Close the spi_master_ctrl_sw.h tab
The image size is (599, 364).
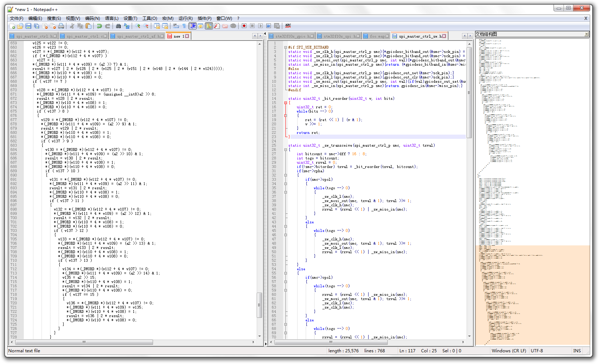click(444, 36)
